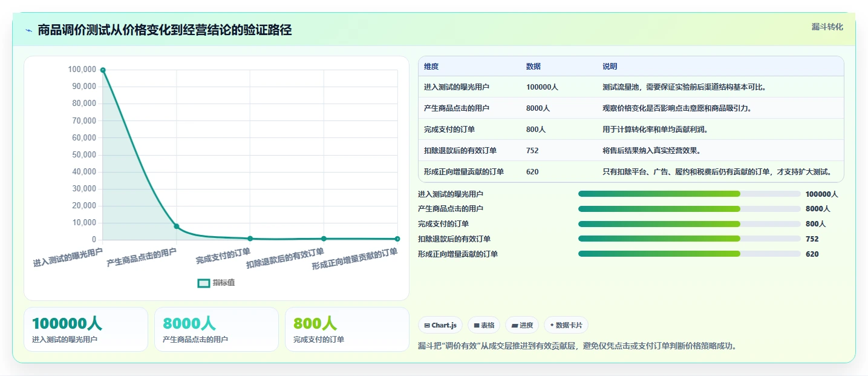Viewport: 868px width, 376px height.
Task: Click the 扣除退款后的有效订单 chart data point
Action: (324, 239)
